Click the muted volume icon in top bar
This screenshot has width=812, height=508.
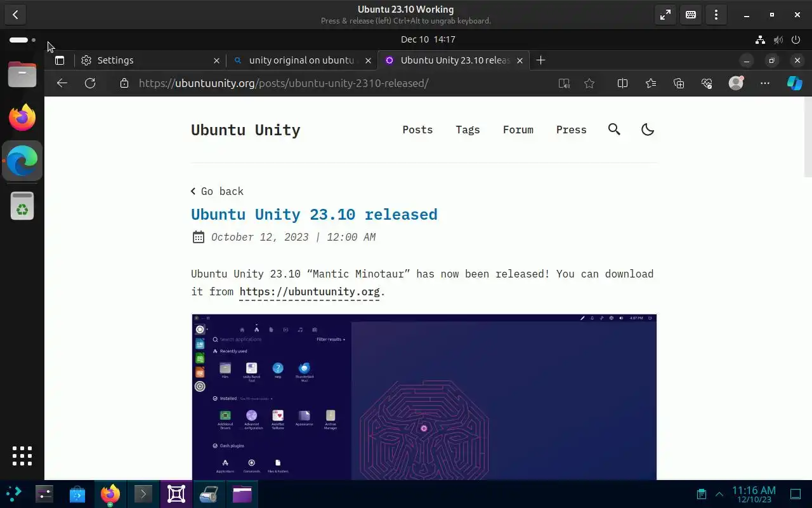pos(778,39)
